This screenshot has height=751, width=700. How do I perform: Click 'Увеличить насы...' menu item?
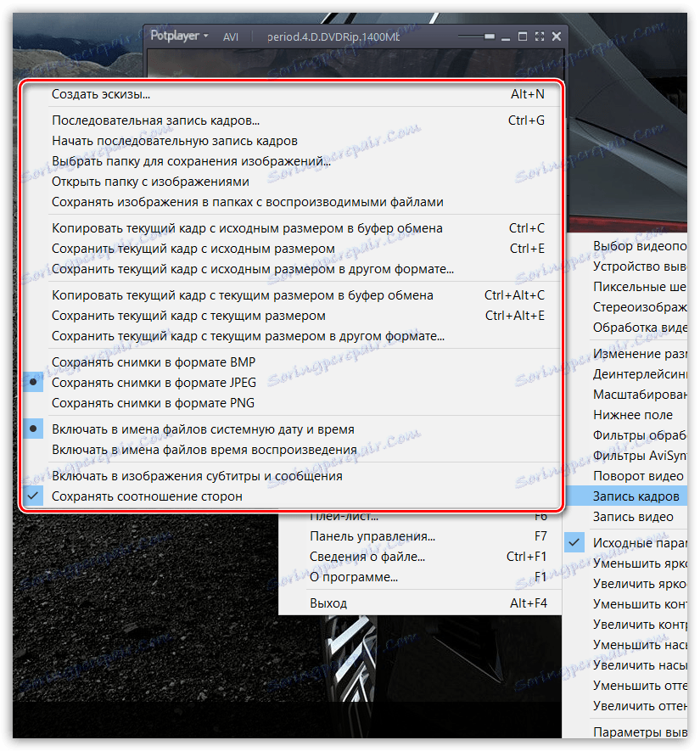[x=626, y=665]
